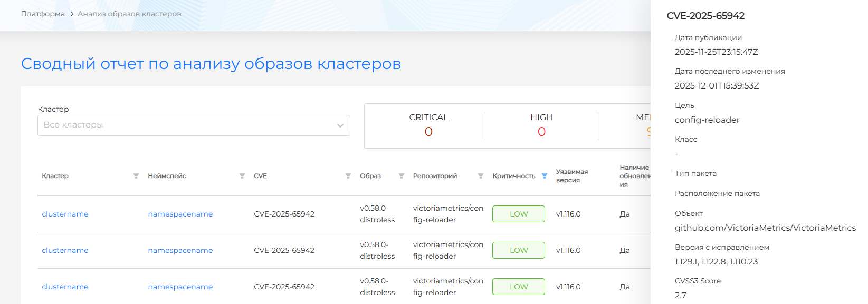The height and width of the screenshot is (304, 868).
Task: Open first row namespacename link
Action: [x=180, y=214]
